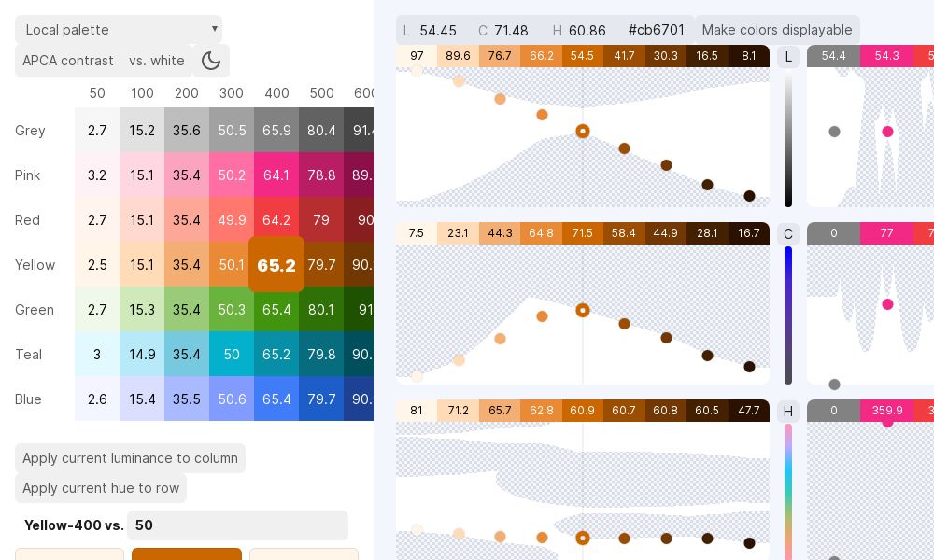Select the highlighted Yellow-400 swatch
934x560 pixels.
coord(276,265)
